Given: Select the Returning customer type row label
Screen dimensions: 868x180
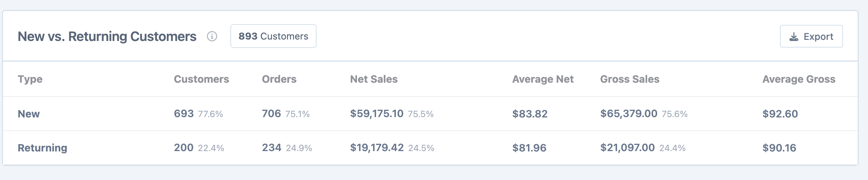Looking at the screenshot, I should [x=43, y=148].
